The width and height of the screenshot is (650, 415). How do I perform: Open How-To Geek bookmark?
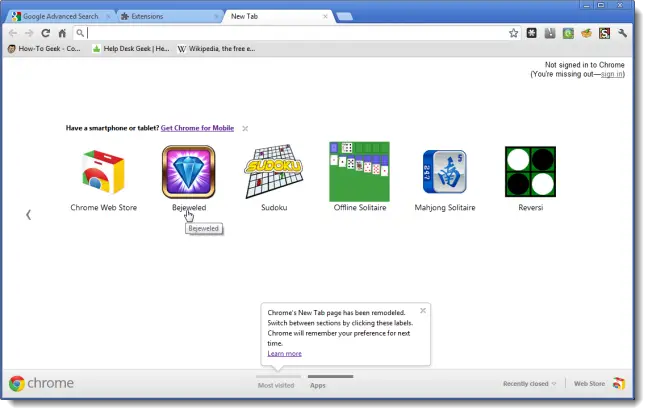pyautogui.click(x=44, y=49)
